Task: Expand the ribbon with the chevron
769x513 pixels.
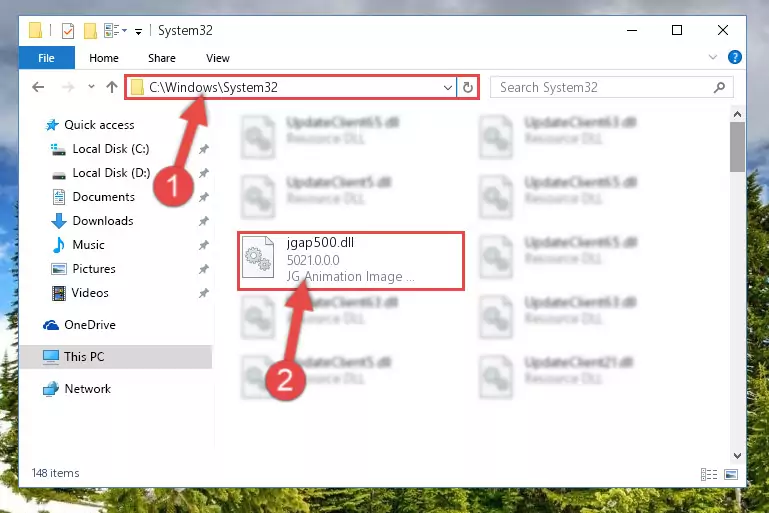Action: [x=713, y=57]
